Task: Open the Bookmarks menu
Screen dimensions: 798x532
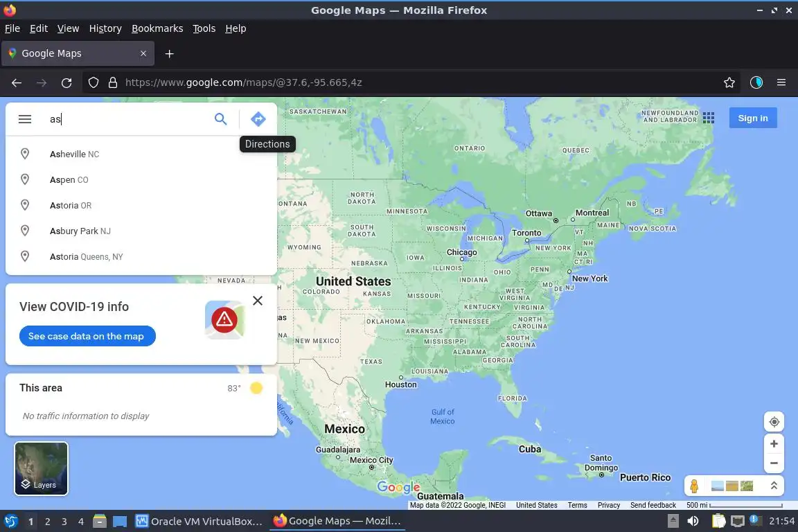Action: [157, 28]
